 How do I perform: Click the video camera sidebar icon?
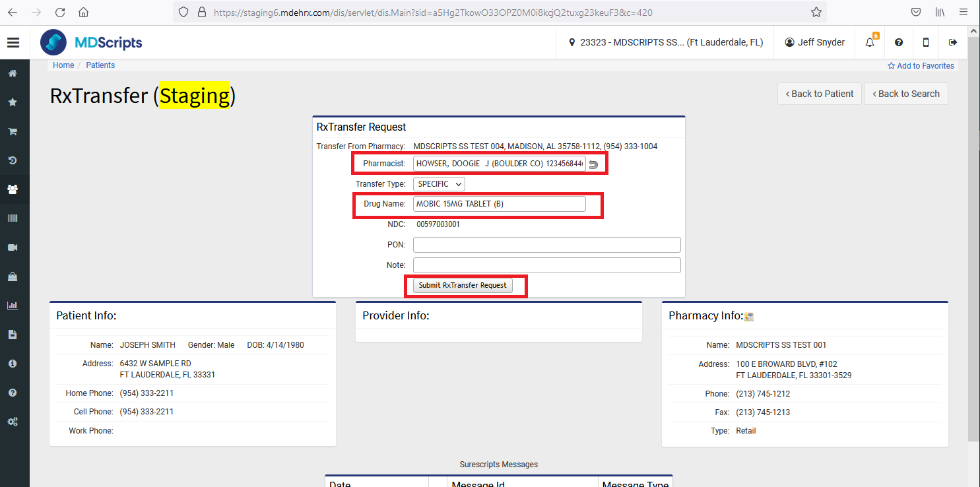tap(12, 247)
